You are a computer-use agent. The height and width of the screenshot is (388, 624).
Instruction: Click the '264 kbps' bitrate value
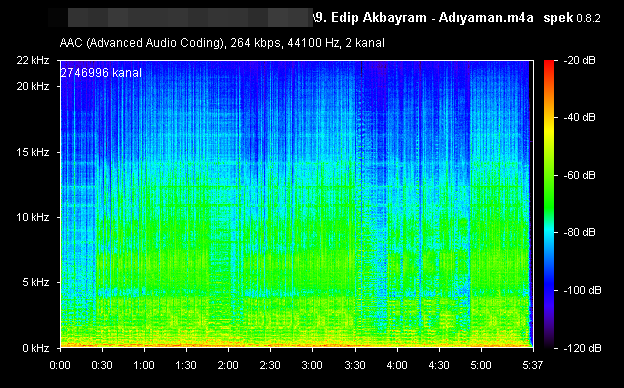point(255,43)
